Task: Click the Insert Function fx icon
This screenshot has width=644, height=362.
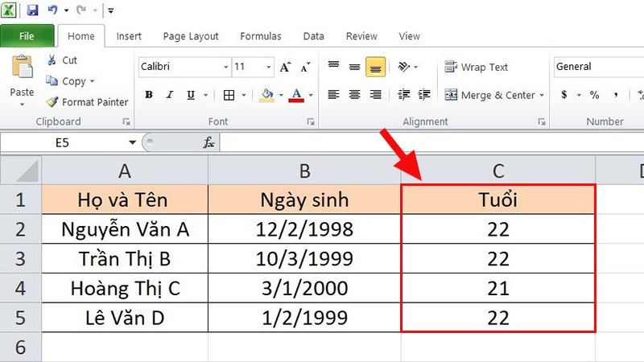Action: [208, 142]
